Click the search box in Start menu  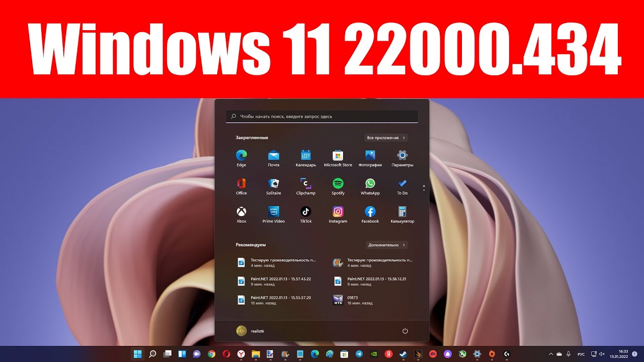click(322, 116)
